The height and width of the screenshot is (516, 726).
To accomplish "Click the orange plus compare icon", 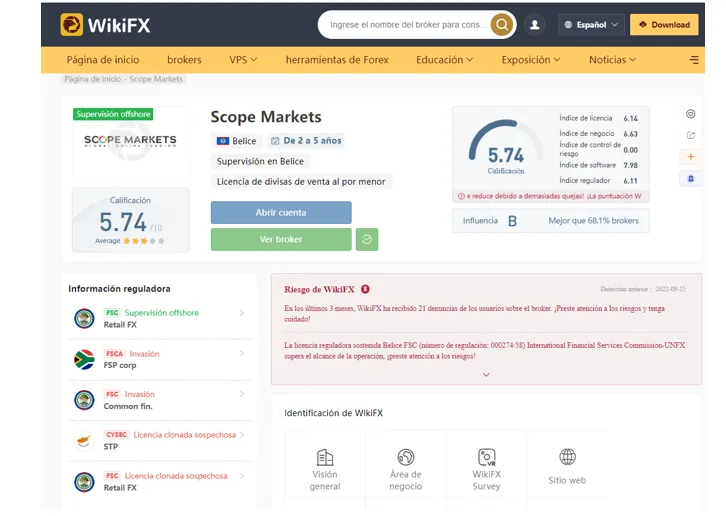I will click(690, 157).
